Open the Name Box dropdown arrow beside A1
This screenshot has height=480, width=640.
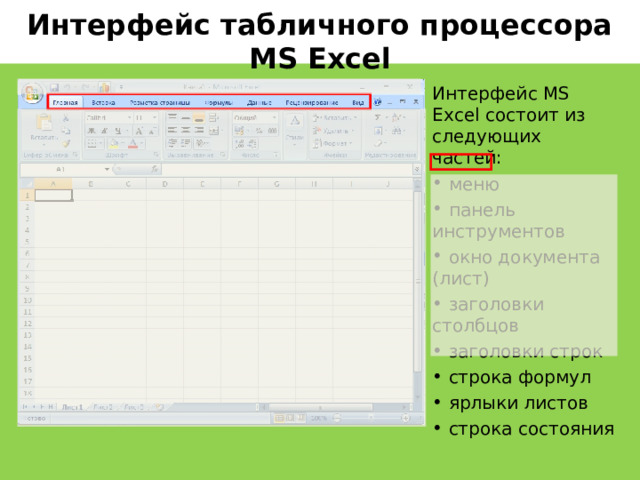[x=107, y=169]
